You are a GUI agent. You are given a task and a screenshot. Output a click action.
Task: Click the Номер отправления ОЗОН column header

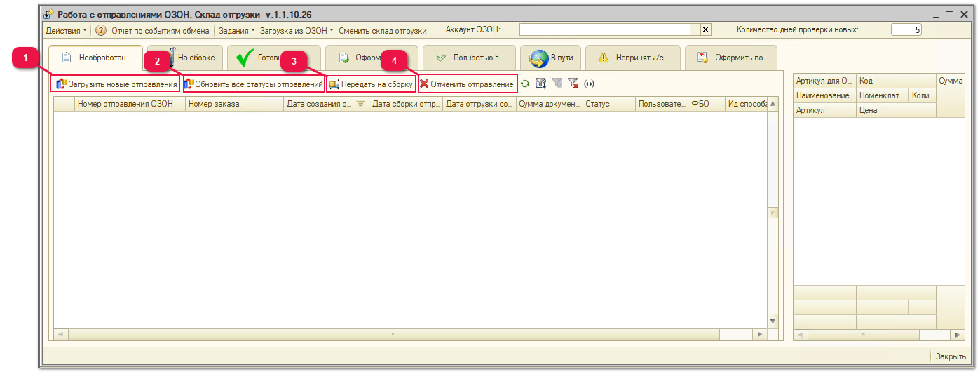[x=130, y=104]
